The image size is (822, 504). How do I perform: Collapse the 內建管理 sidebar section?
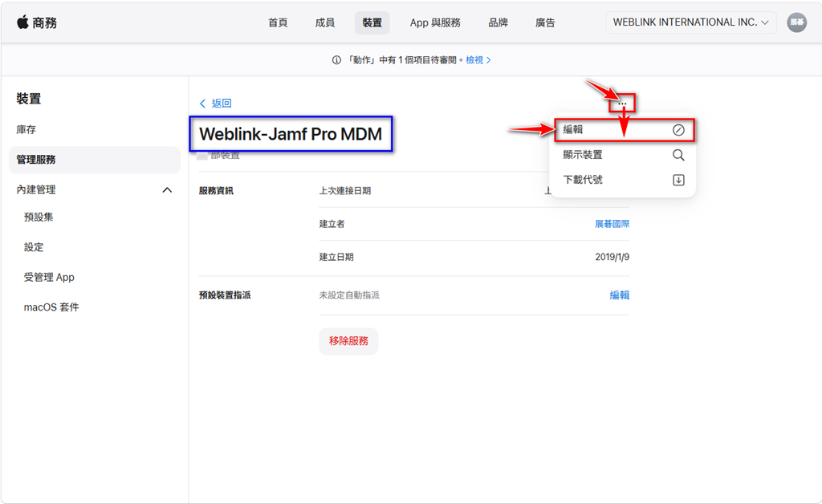tap(167, 190)
